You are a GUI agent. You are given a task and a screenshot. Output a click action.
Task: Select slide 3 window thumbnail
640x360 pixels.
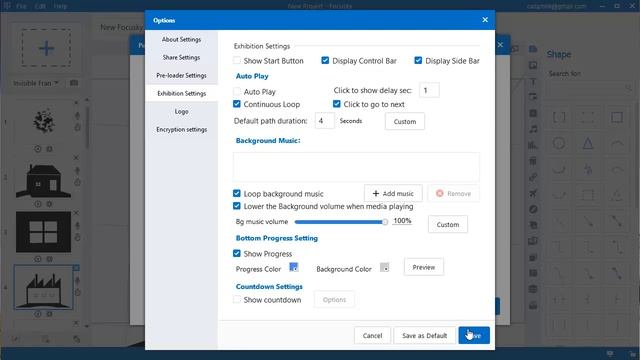coord(43,232)
